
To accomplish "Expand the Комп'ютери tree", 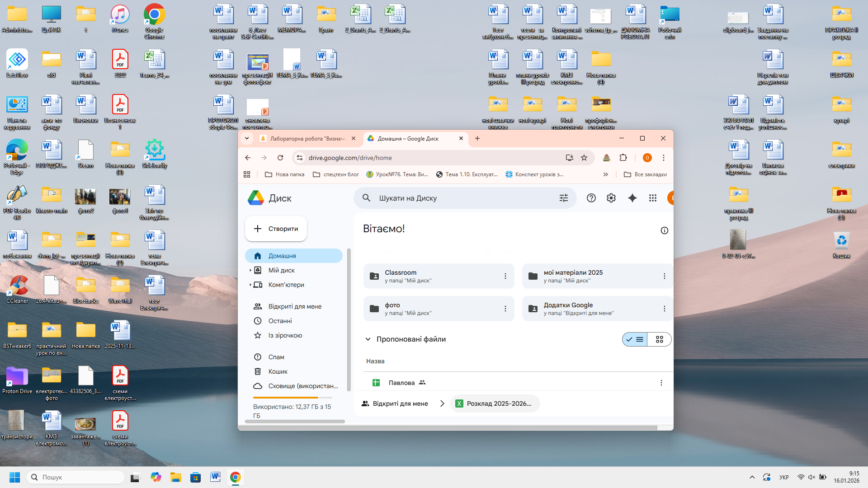I will (250, 285).
